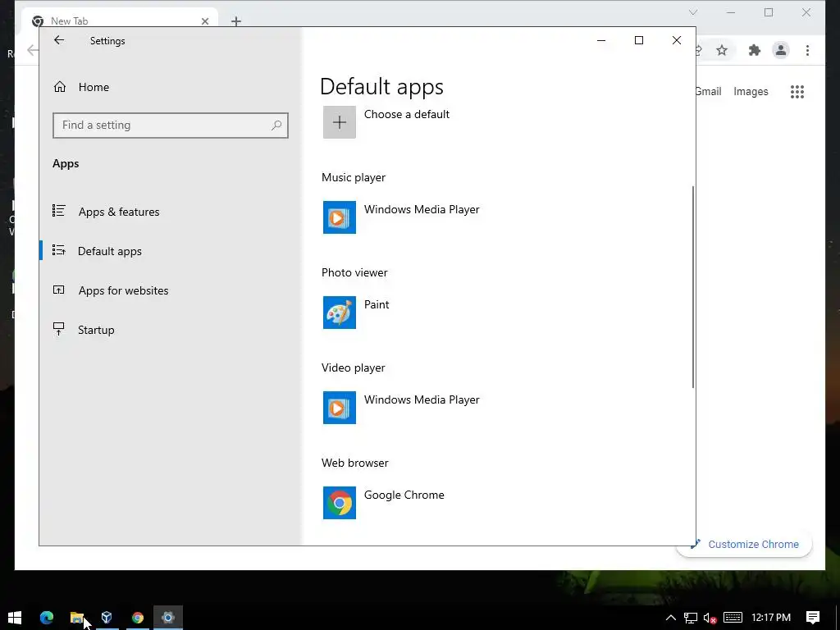Screen dimensions: 840x630
Task: Open the Google apps grid in Chrome
Action: [x=797, y=92]
